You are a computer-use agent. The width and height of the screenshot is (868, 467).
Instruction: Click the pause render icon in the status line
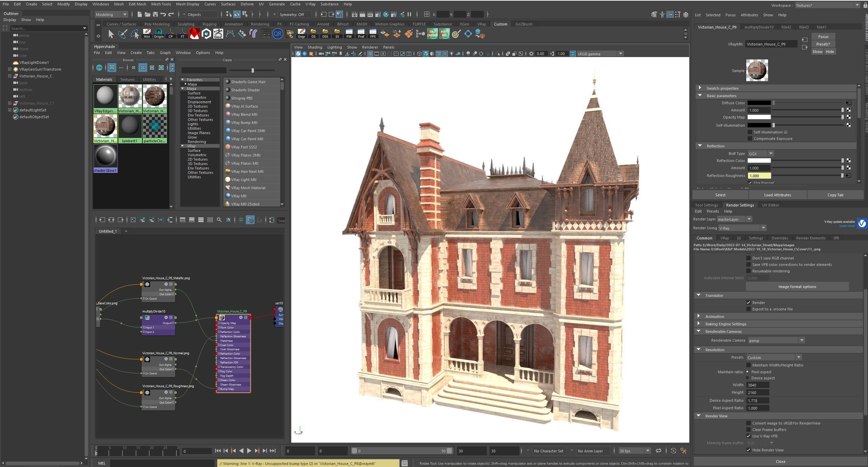409,14
